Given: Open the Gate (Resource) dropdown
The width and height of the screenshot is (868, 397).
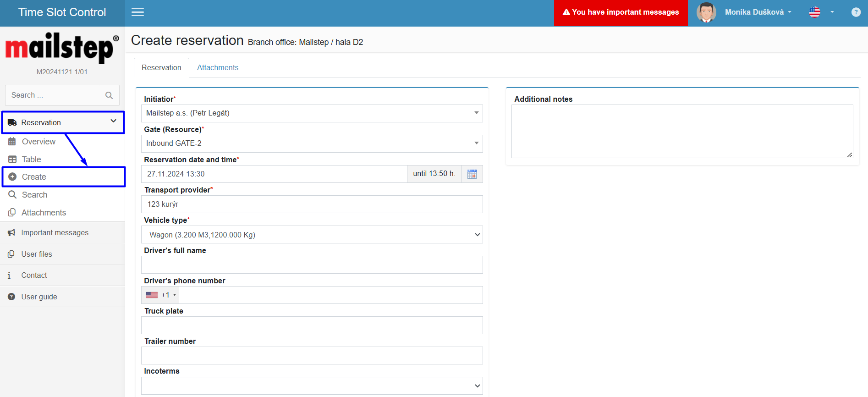Looking at the screenshot, I should click(x=312, y=143).
